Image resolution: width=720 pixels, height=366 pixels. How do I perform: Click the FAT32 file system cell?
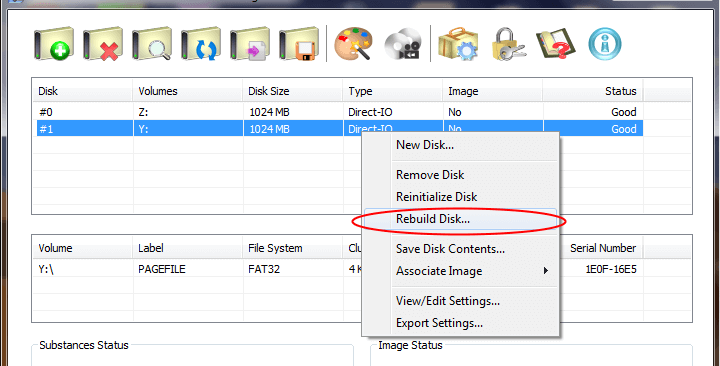264,269
